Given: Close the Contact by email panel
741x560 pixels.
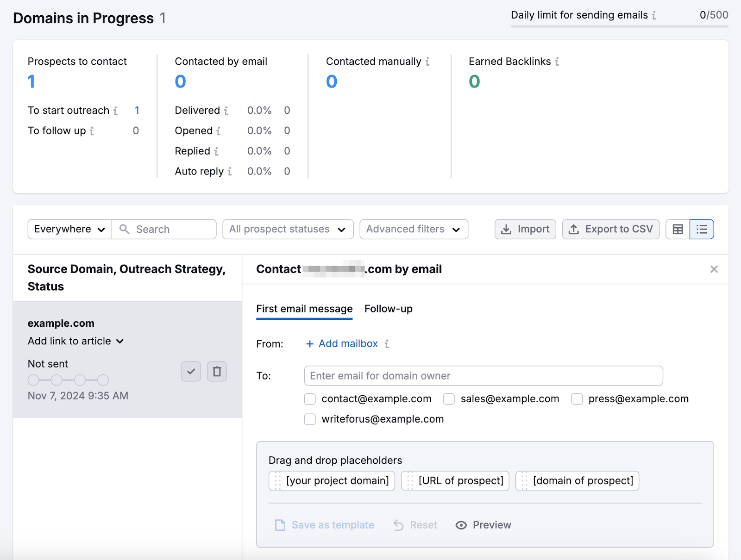Looking at the screenshot, I should point(714,269).
